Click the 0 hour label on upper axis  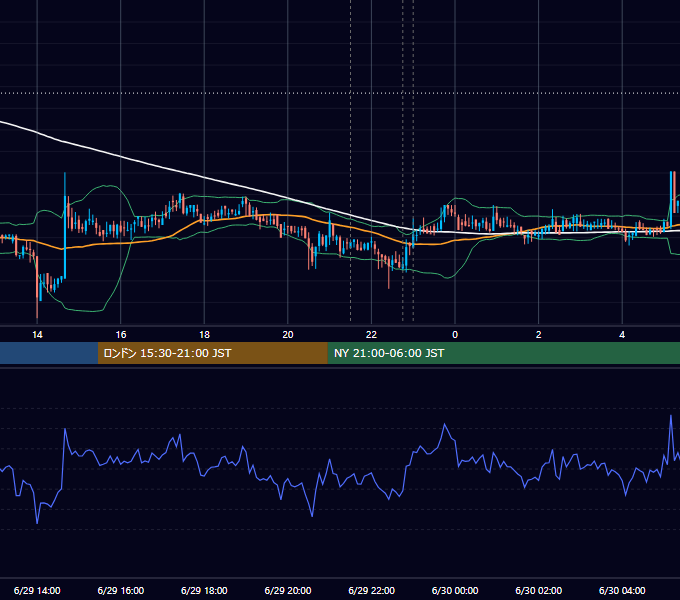tap(455, 335)
